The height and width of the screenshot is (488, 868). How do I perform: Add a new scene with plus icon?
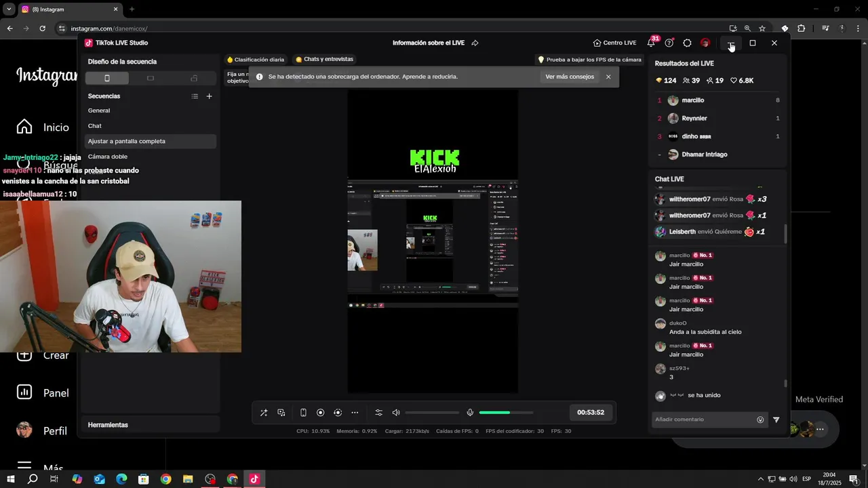point(209,96)
